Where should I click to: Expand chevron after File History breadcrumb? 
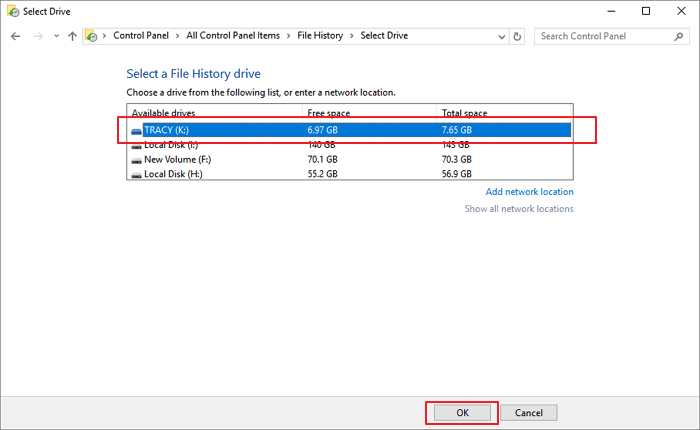pos(352,36)
